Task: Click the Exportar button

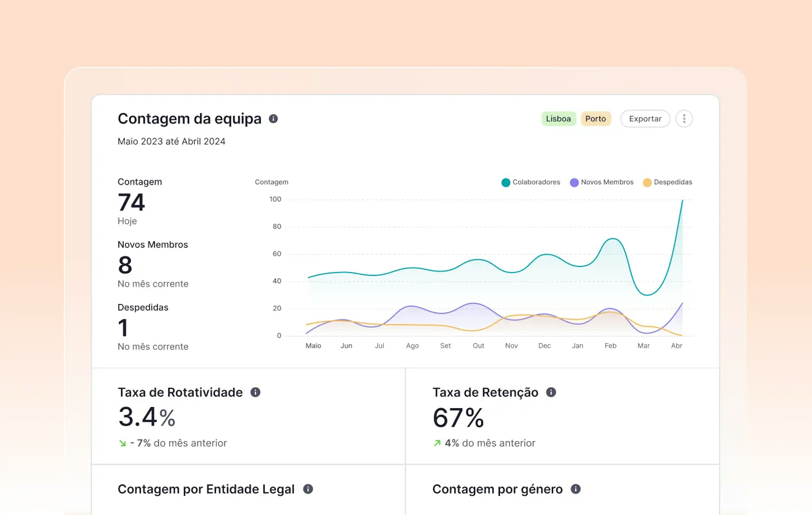Action: pyautogui.click(x=645, y=119)
